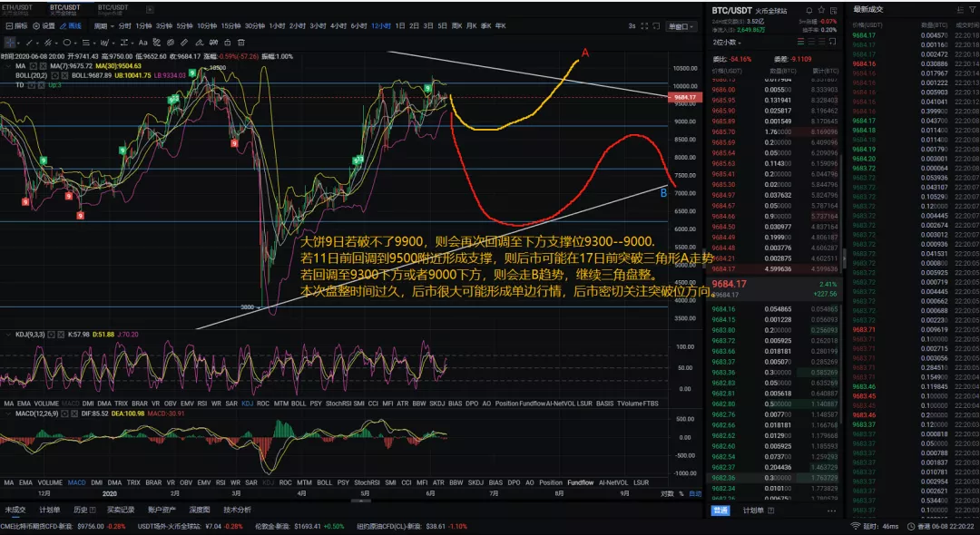Screen dimensions: 980x535
Task: Switch order book to combined buy/sell view
Action: click(800, 42)
